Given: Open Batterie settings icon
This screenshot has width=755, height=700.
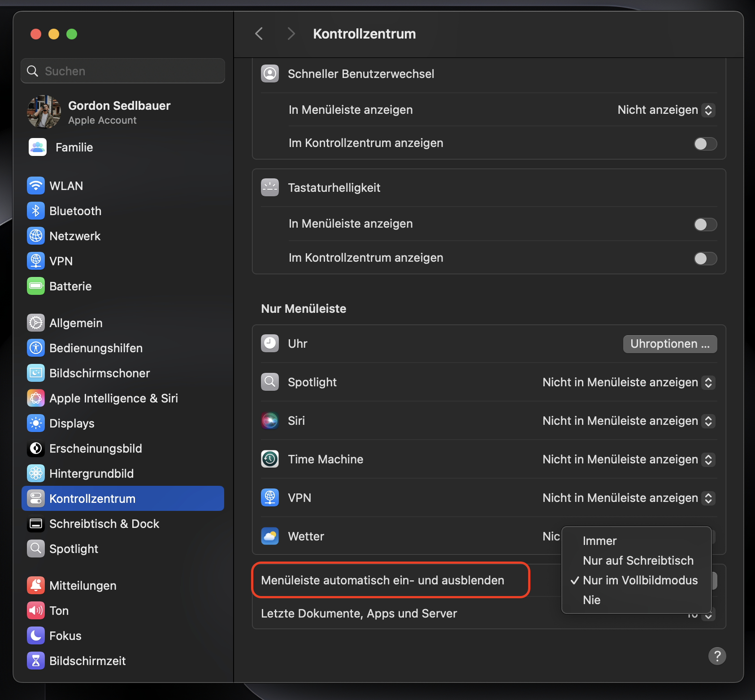Looking at the screenshot, I should (36, 286).
